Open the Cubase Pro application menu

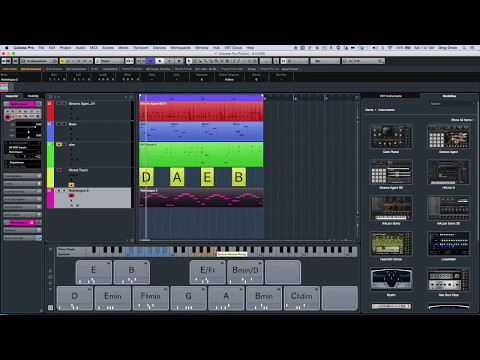click(x=24, y=48)
